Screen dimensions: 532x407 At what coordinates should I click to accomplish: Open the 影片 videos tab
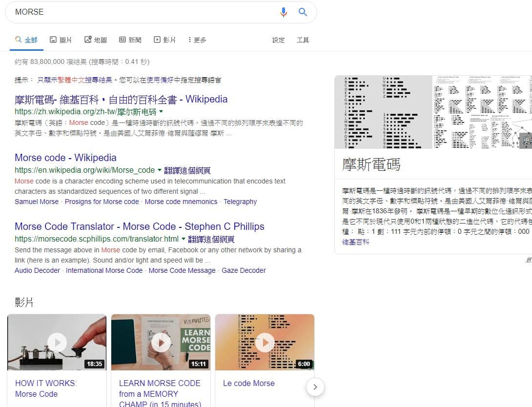pos(165,40)
